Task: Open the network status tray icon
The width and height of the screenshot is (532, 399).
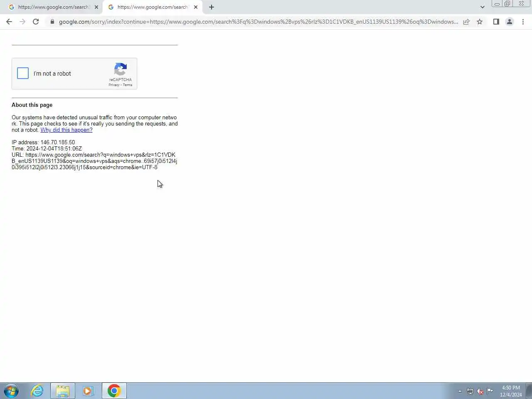Action: coord(470,391)
